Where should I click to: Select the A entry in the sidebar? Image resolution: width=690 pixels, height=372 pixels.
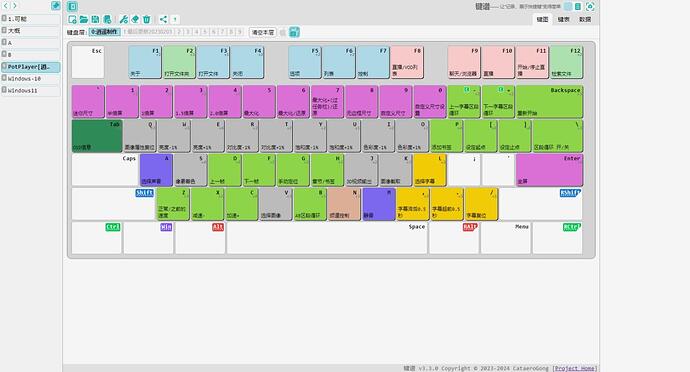30,43
